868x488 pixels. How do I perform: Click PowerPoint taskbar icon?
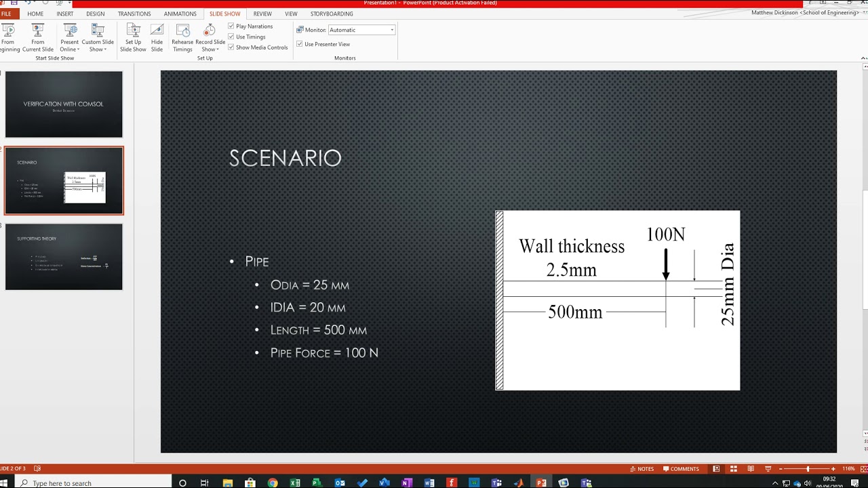541,483
